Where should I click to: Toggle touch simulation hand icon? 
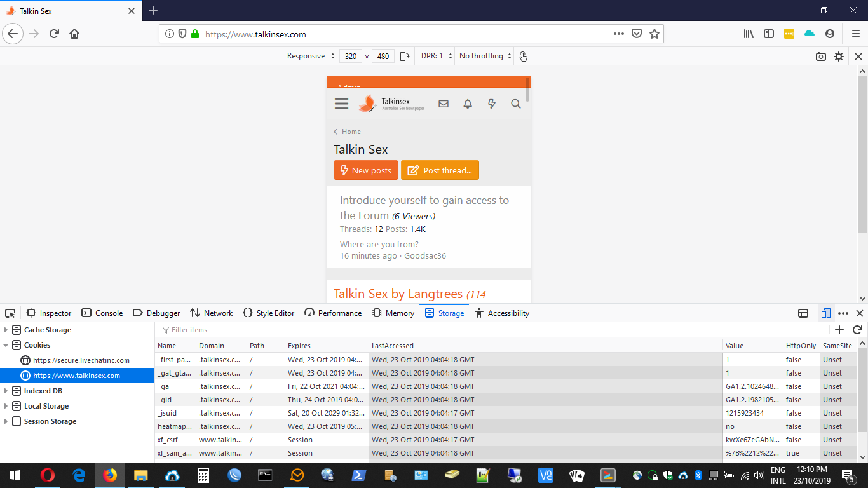[523, 56]
